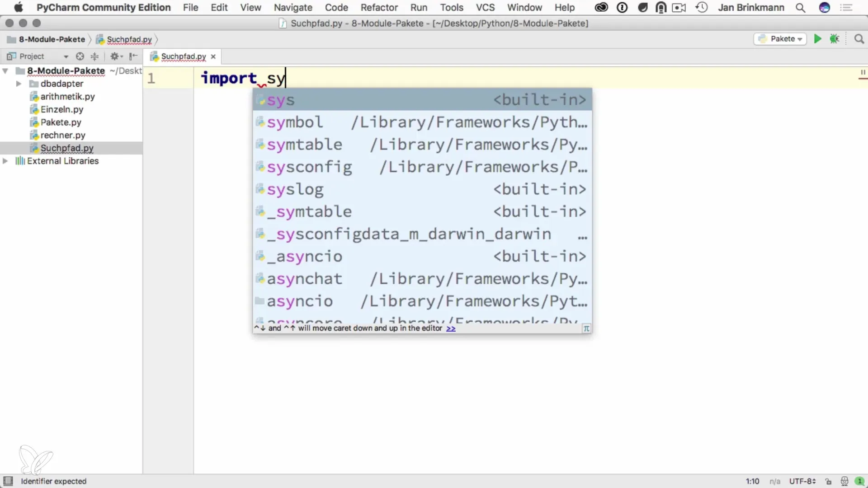
Task: Open rechner.py in project tree
Action: (x=63, y=135)
